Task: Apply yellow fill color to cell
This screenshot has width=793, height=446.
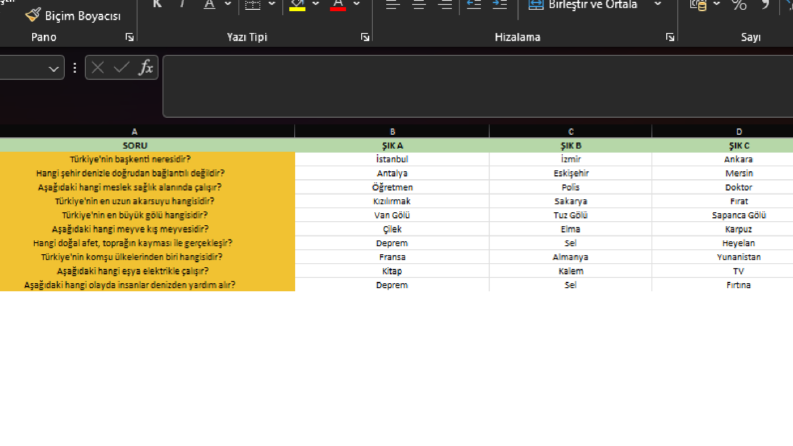Action: pyautogui.click(x=297, y=5)
